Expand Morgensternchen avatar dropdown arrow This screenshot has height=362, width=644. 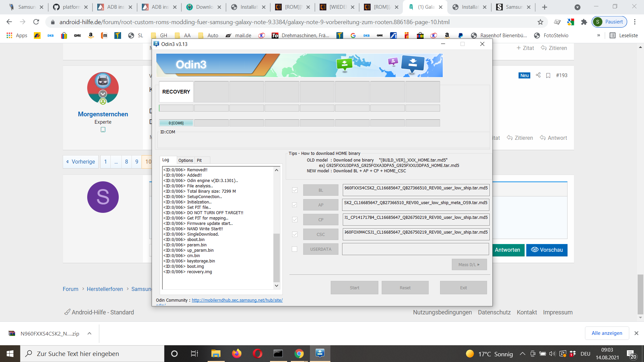103,94
